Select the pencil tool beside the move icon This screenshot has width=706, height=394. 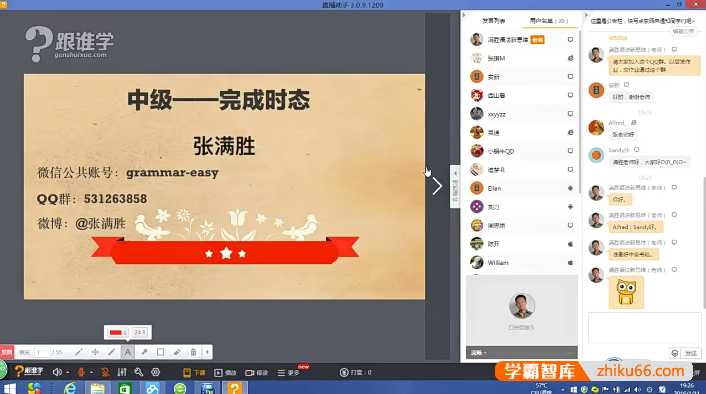tap(112, 352)
